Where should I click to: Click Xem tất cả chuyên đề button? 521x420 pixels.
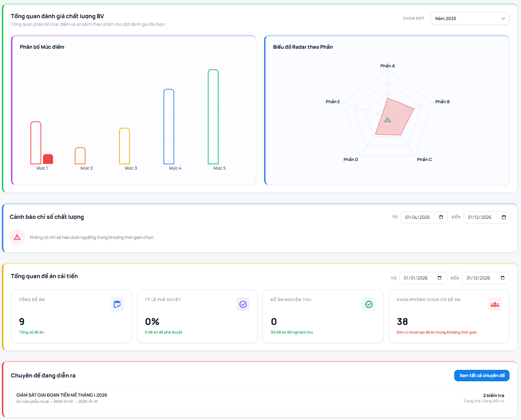point(481,376)
